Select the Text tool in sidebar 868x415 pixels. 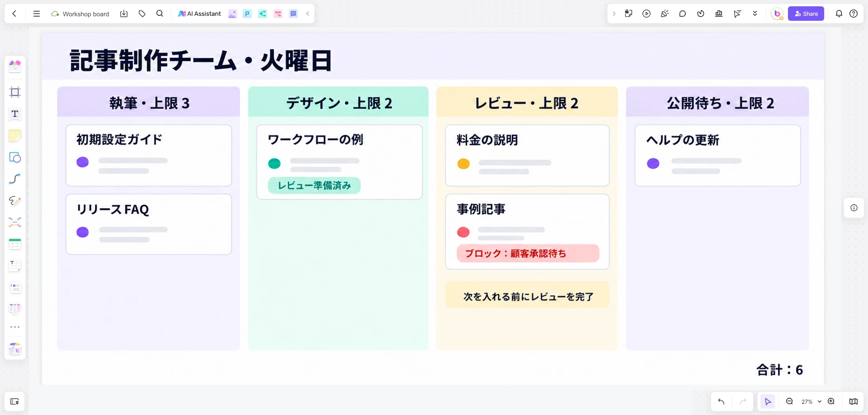pyautogui.click(x=15, y=114)
